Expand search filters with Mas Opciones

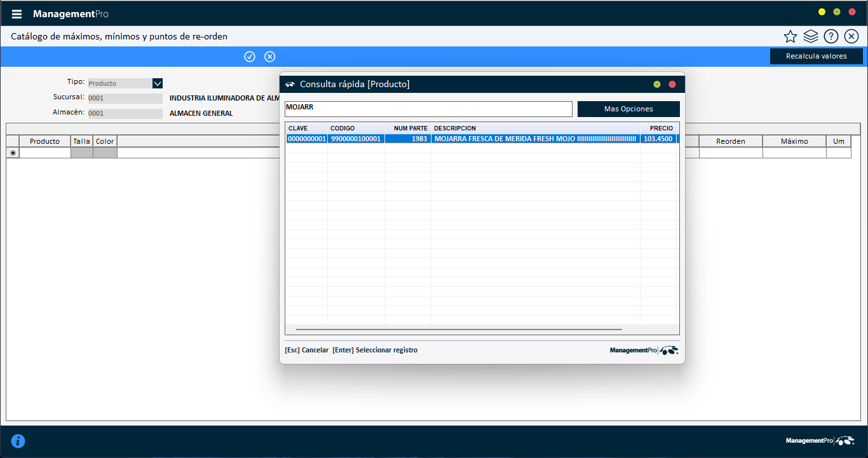tap(628, 109)
